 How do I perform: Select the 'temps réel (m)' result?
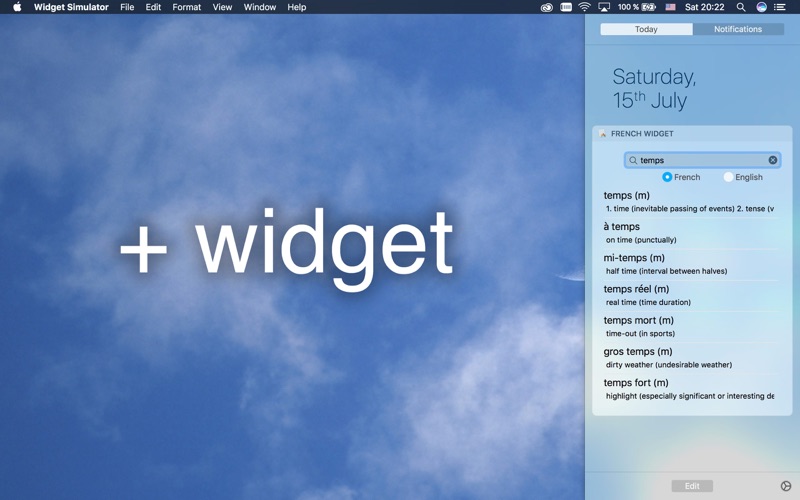(x=636, y=289)
